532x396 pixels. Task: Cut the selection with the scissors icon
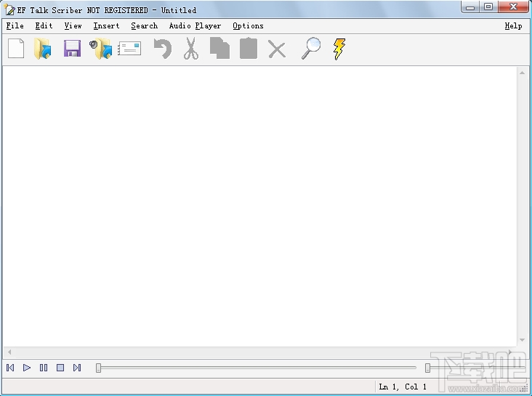tap(191, 49)
